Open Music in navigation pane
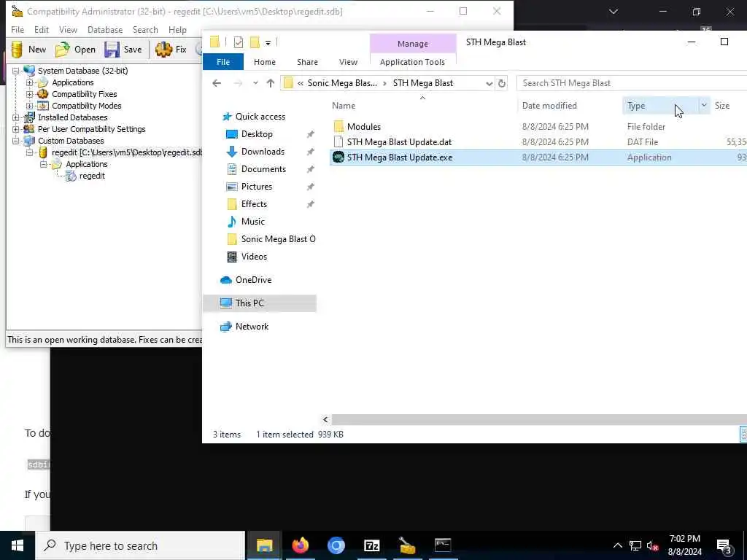747x560 pixels. [252, 222]
